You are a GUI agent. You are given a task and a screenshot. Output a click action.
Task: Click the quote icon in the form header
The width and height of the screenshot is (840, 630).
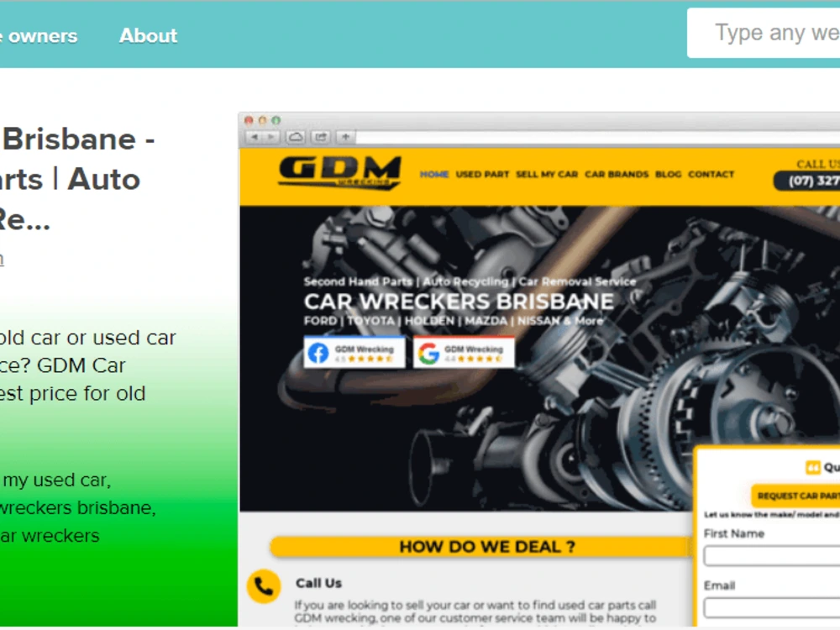(x=812, y=467)
